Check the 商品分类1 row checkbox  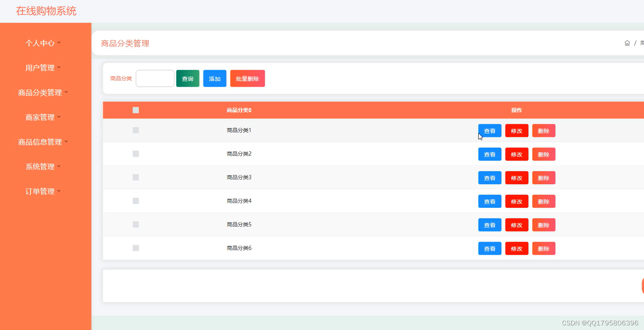(136, 130)
